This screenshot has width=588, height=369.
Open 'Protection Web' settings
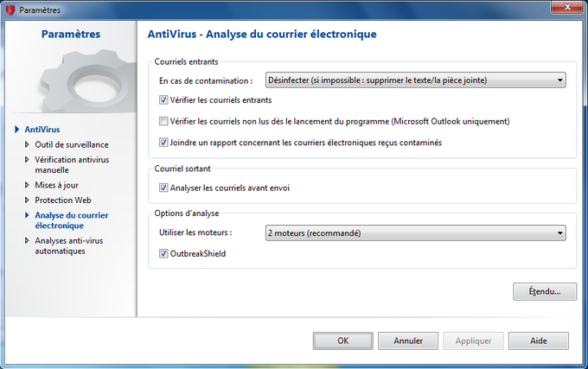[63, 200]
